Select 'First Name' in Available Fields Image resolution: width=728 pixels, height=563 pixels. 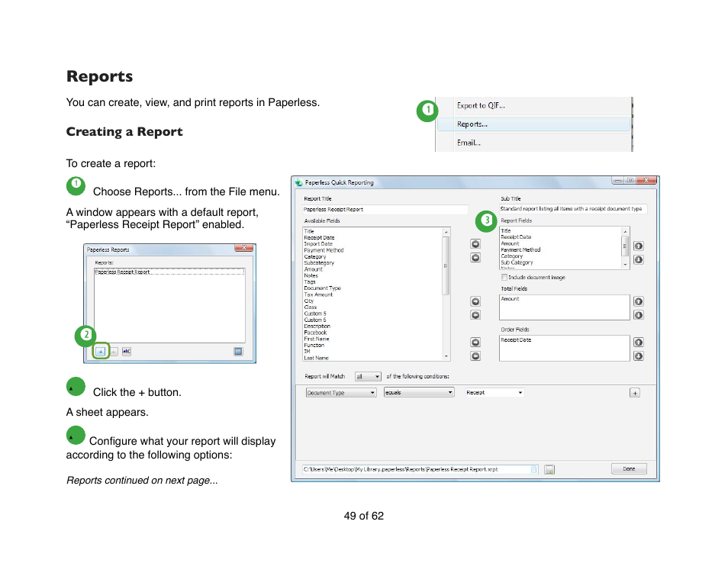click(316, 339)
